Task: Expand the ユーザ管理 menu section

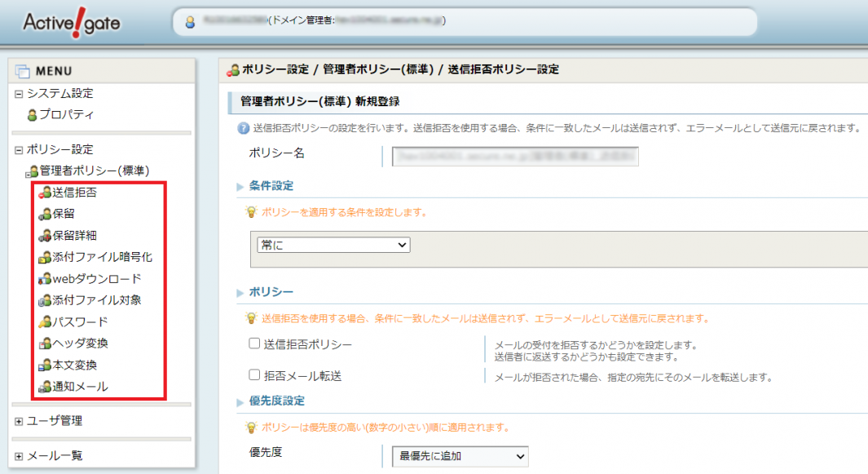Action: [19, 422]
